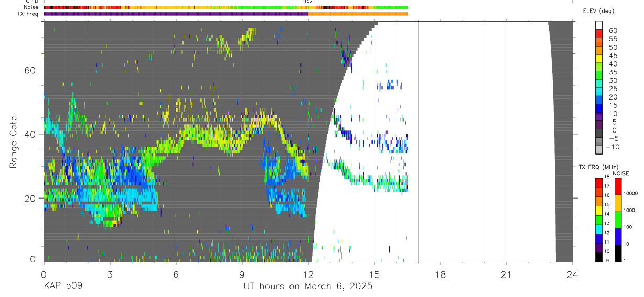This screenshot has width=644, height=297.
Task: Click the light gray bottom swatch below -10 on ELEV colorbar
Action: 599,150
